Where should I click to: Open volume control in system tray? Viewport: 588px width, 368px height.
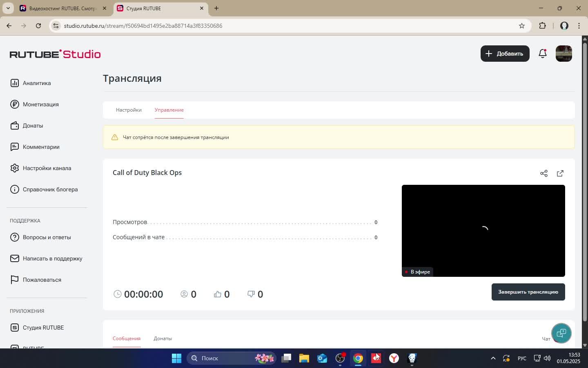[x=547, y=358]
